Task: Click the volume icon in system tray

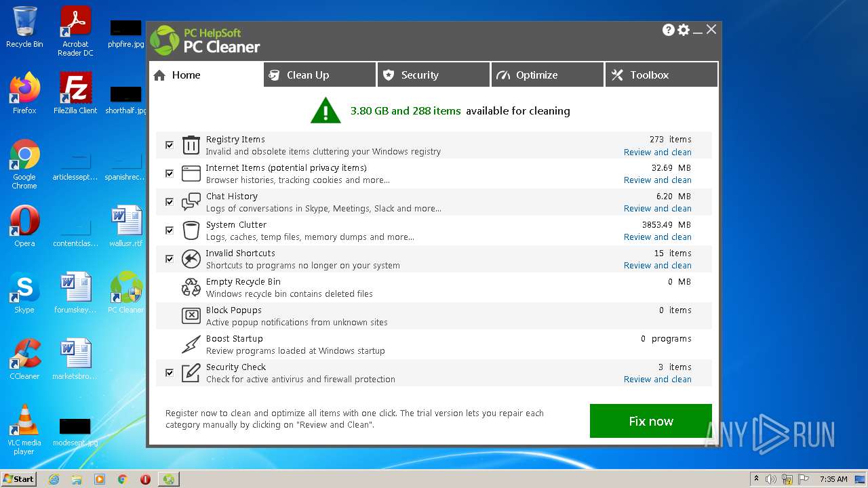Action: click(771, 479)
